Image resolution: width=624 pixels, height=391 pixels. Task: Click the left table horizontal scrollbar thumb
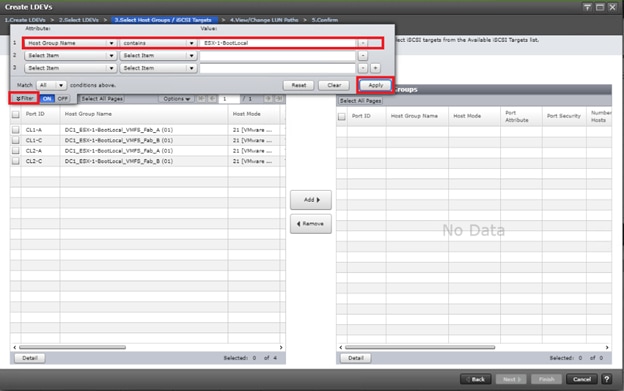tap(72, 347)
